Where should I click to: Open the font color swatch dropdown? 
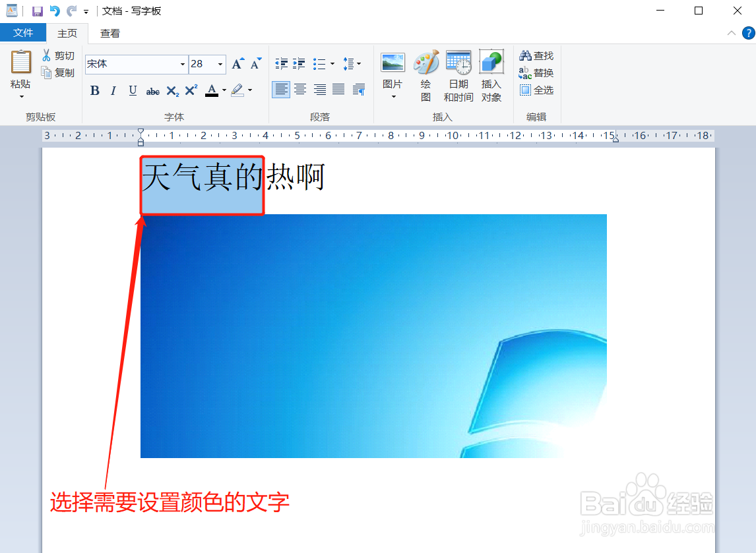tap(224, 90)
